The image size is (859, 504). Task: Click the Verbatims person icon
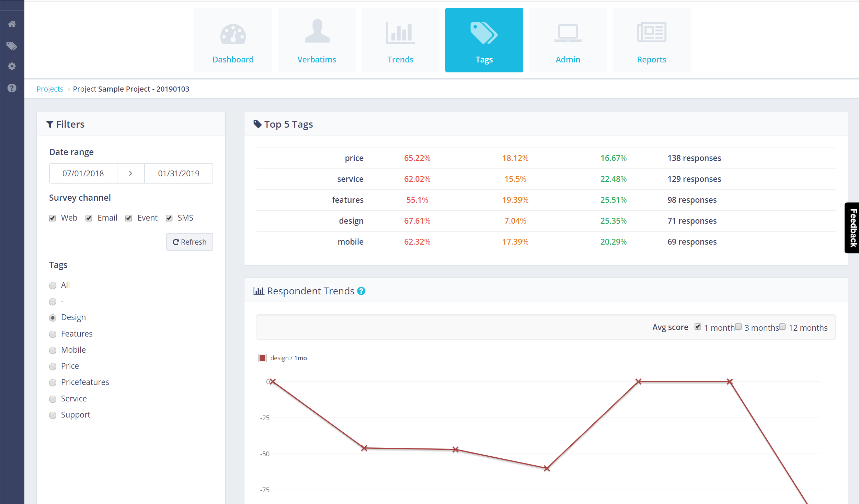coord(317,31)
